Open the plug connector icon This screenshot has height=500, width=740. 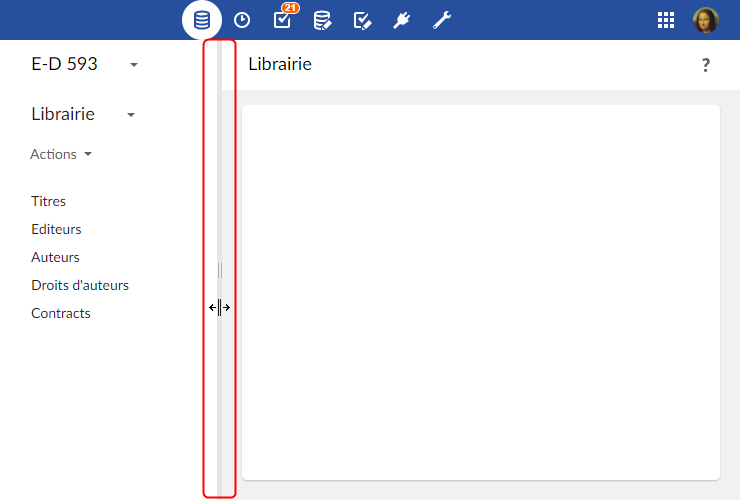402,20
